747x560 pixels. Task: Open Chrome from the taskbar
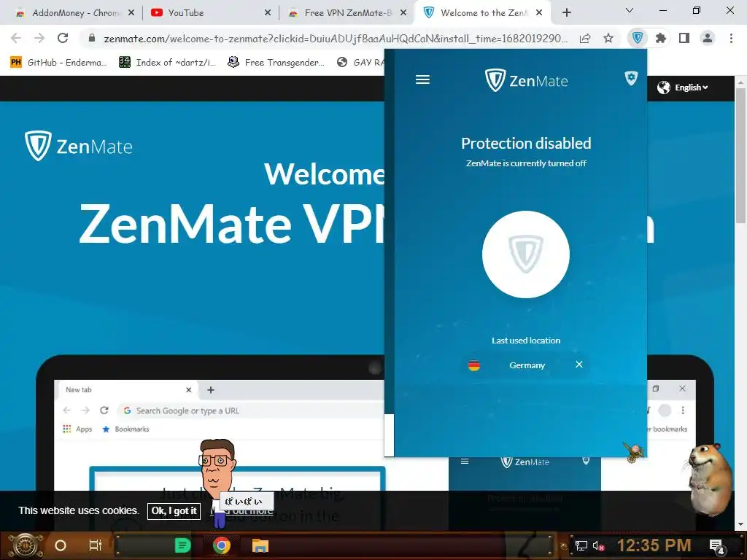(222, 545)
